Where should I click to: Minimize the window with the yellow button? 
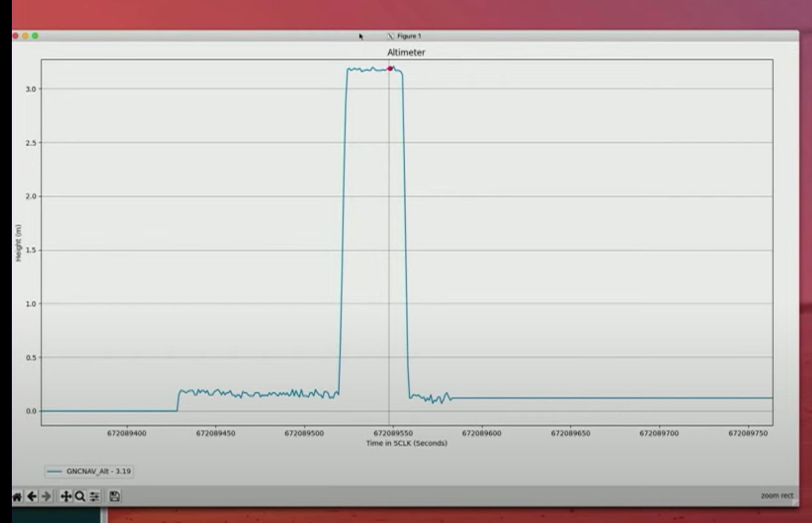pos(26,36)
